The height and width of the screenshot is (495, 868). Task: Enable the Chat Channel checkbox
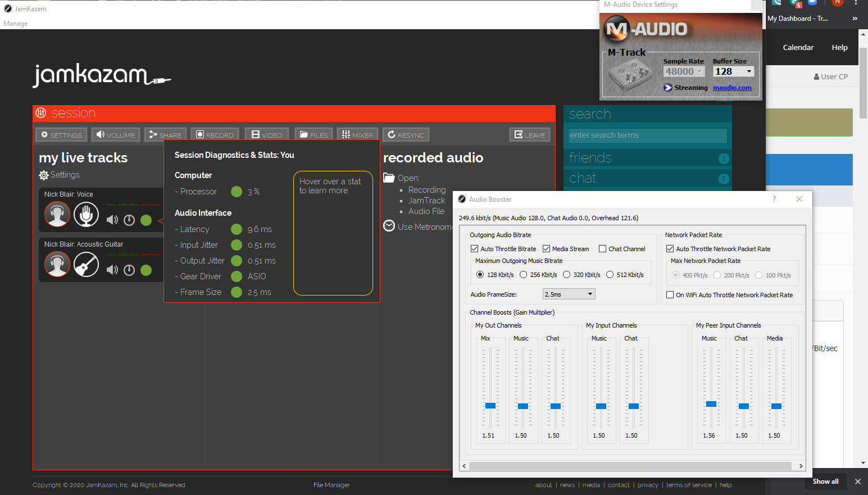602,249
